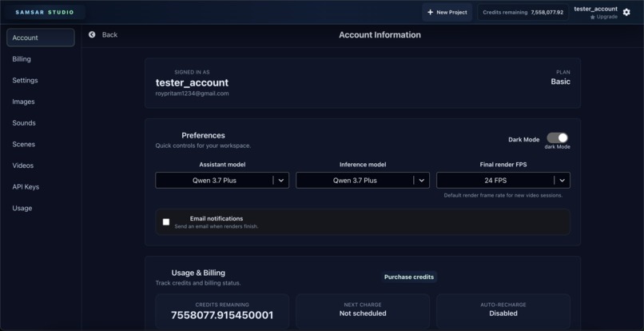Click the Account Information heading
Screen dimensions: 644x331
pos(380,35)
